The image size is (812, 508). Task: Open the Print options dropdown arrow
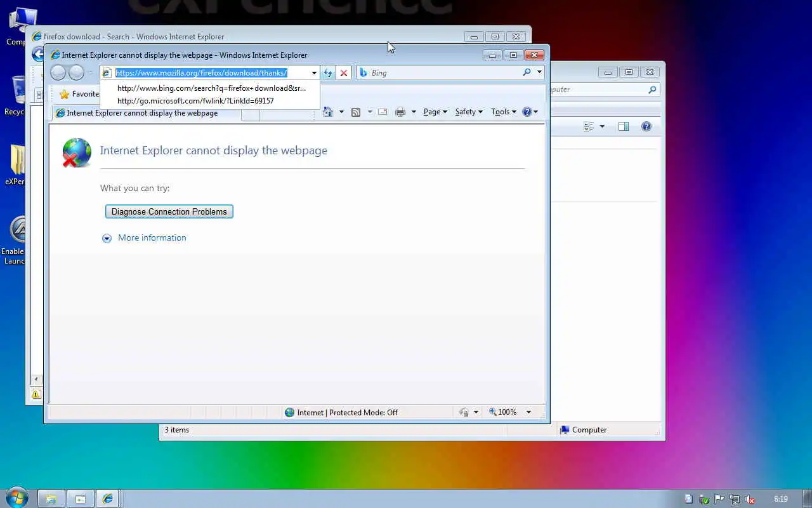(414, 112)
